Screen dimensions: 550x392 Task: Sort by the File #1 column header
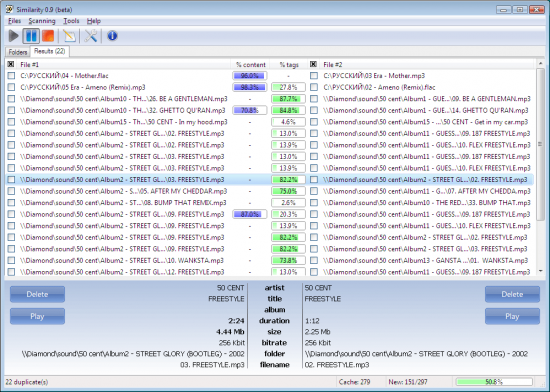point(123,65)
